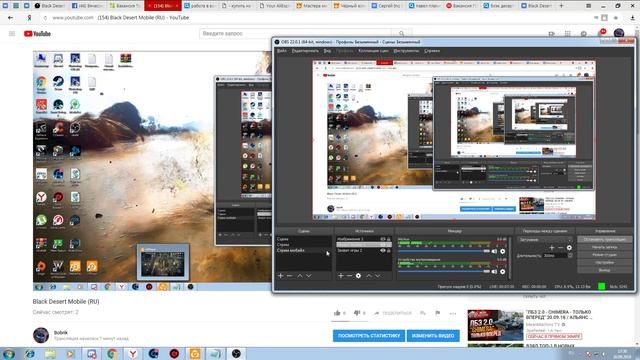The width and height of the screenshot is (640, 360).
Task: Remove selected source with minus in Sources panel
Action: [349, 276]
